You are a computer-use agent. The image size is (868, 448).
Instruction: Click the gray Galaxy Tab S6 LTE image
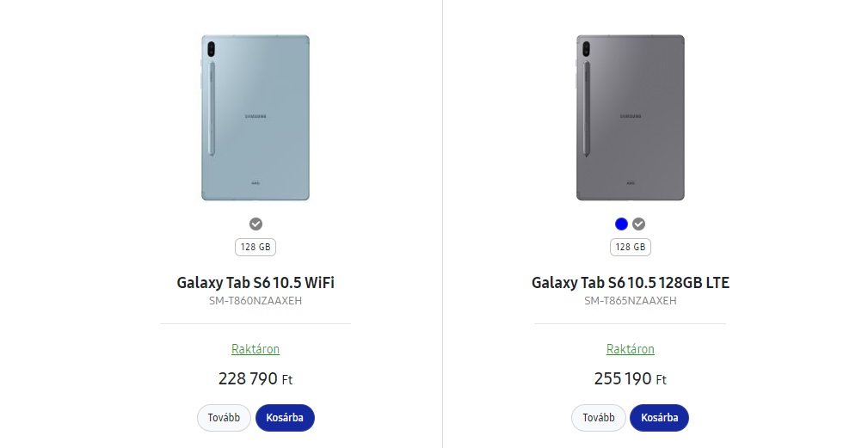630,118
